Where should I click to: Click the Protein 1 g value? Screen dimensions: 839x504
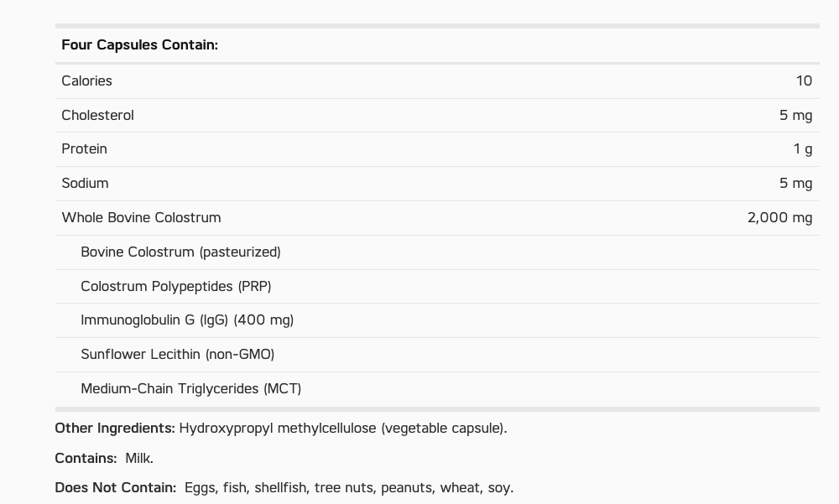point(803,149)
